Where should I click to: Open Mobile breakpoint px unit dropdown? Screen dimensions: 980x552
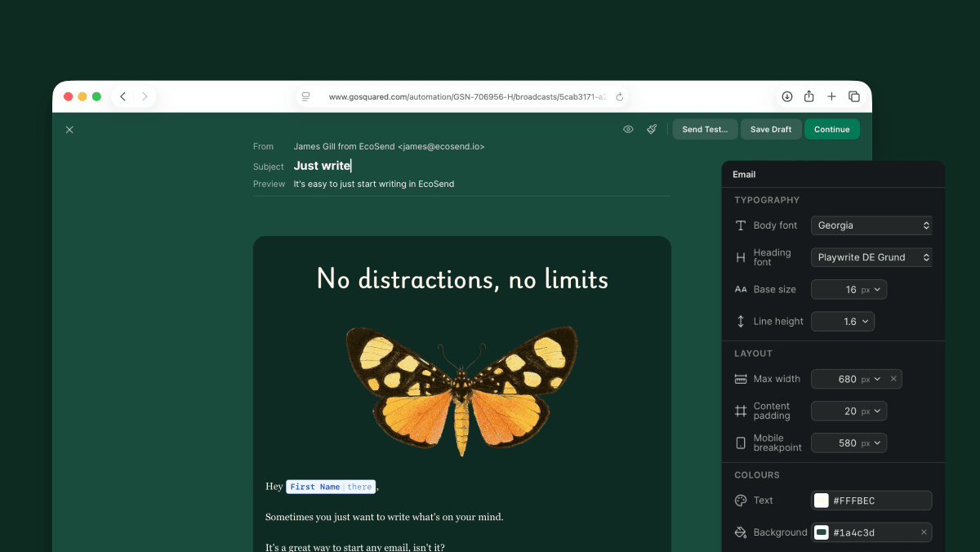(871, 443)
